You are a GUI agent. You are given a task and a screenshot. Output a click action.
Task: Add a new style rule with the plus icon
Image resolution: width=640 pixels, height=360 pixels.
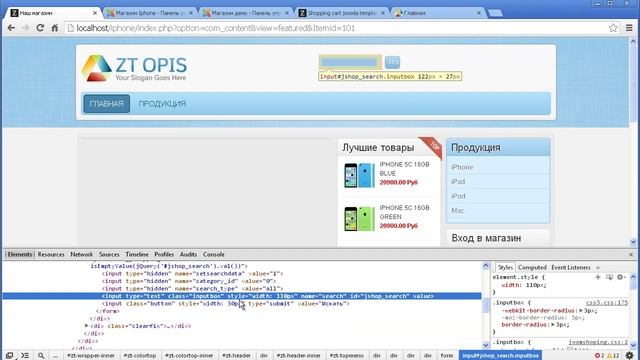coord(598,277)
